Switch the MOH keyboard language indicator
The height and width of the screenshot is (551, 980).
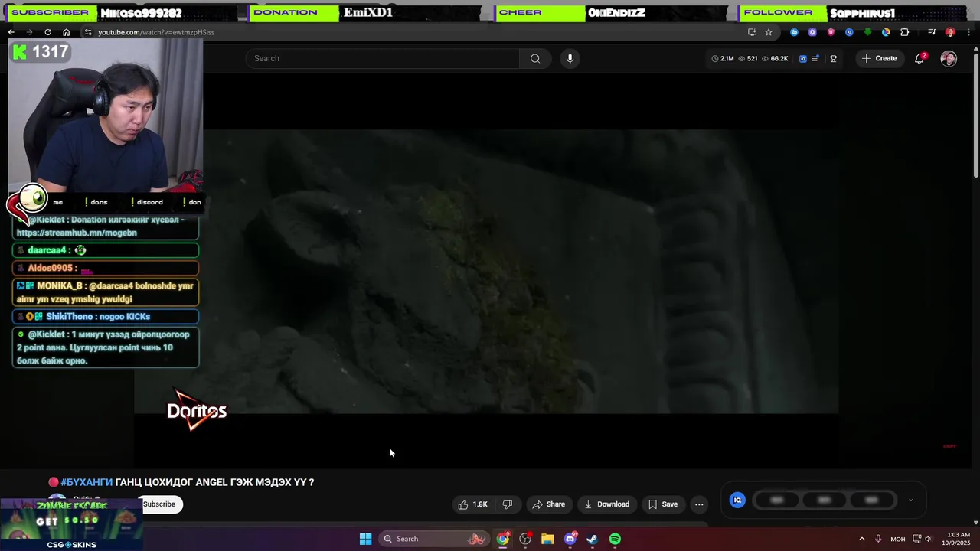[x=897, y=539]
